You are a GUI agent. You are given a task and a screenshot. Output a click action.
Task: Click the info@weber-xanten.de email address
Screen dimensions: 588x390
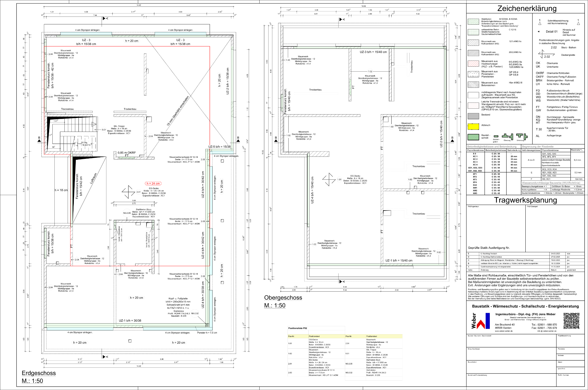pyautogui.click(x=547, y=331)
